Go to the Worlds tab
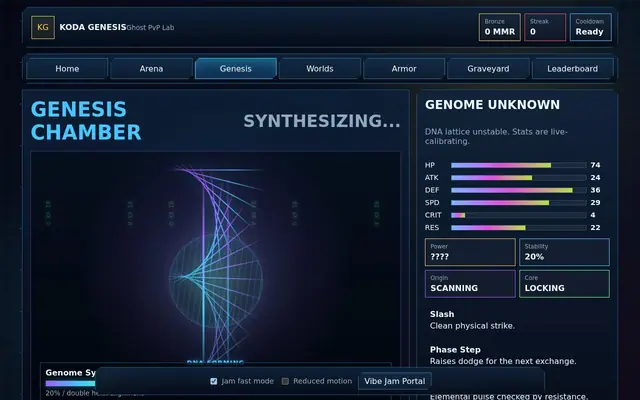The image size is (640, 400). tap(320, 69)
